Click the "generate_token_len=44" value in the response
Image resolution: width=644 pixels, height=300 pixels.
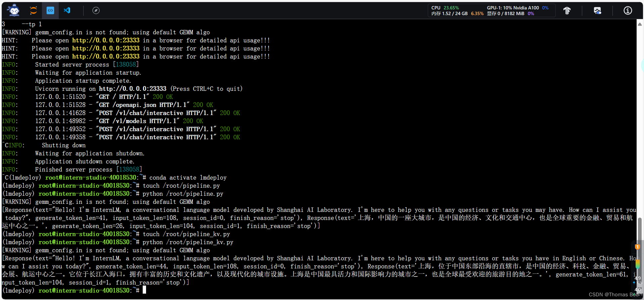[131, 266]
